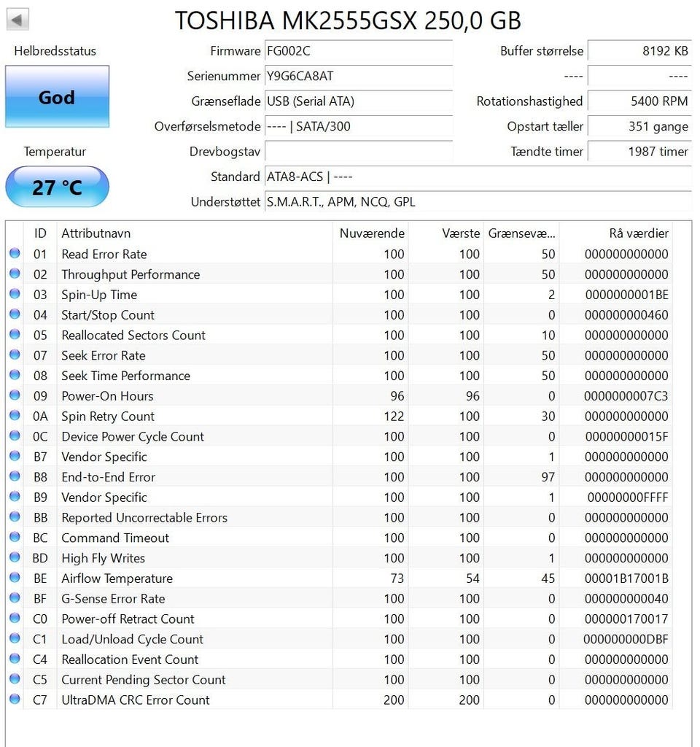
Task: Click the Tændte timer value field
Action: (x=639, y=152)
